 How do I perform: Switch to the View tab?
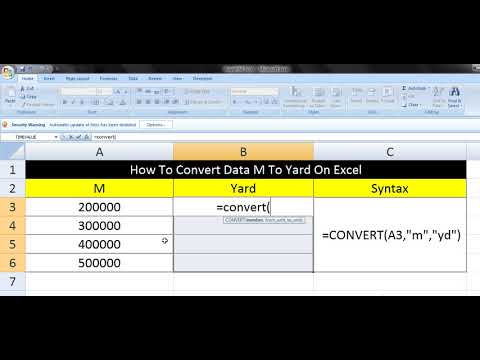click(177, 79)
